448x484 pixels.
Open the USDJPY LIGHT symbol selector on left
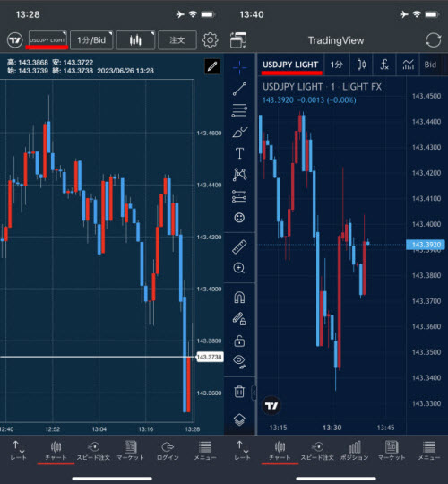(47, 40)
